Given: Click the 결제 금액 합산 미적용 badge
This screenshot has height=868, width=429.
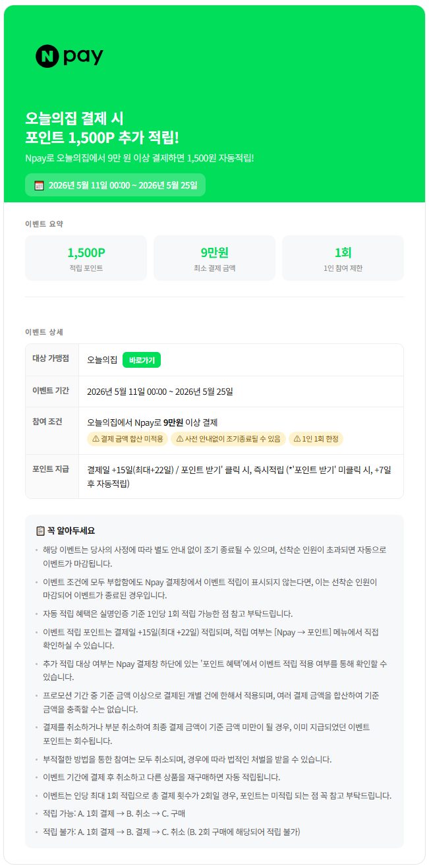Looking at the screenshot, I should pyautogui.click(x=127, y=439).
